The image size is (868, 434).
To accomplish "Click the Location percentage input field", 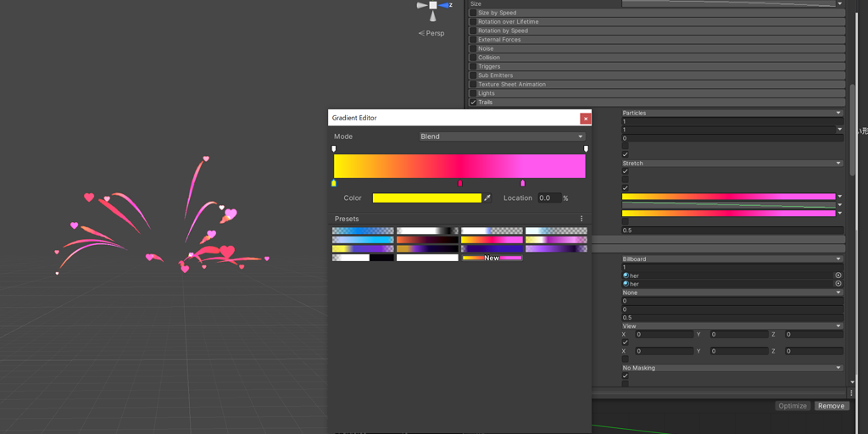I will [x=548, y=198].
